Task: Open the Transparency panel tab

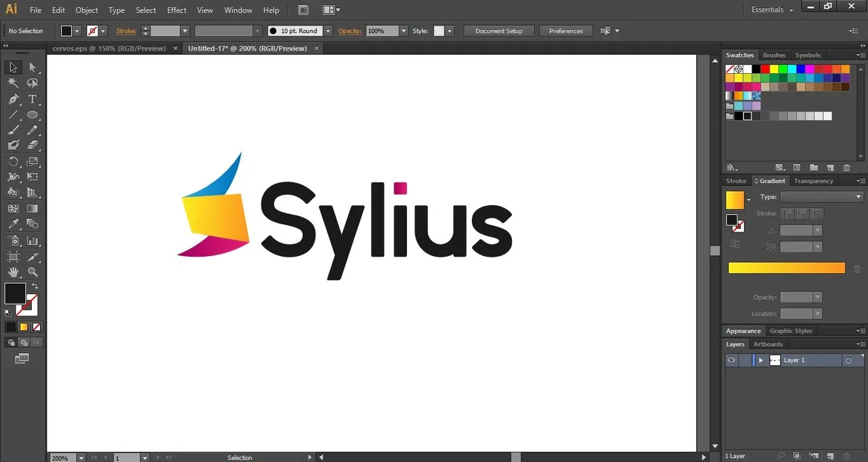Action: [x=814, y=181]
